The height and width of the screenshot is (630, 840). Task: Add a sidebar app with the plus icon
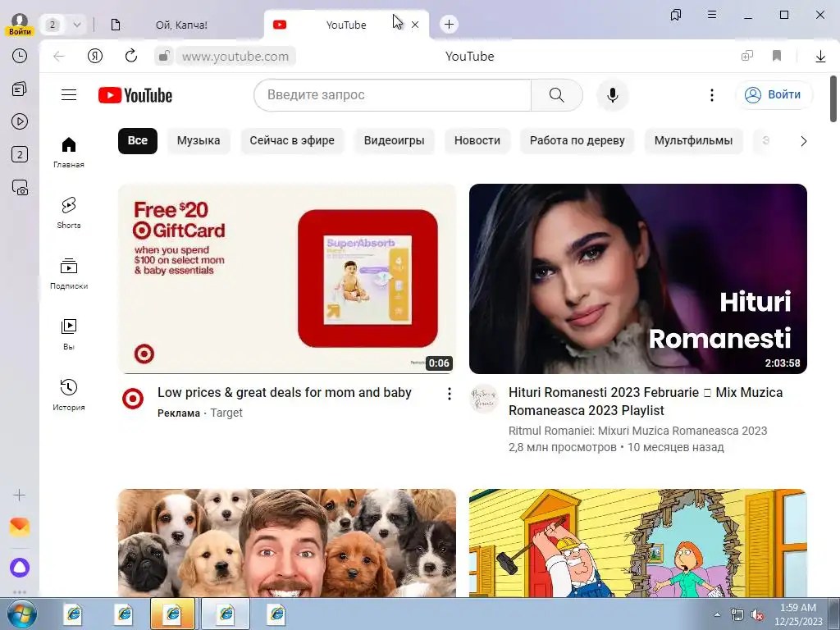pyautogui.click(x=20, y=495)
